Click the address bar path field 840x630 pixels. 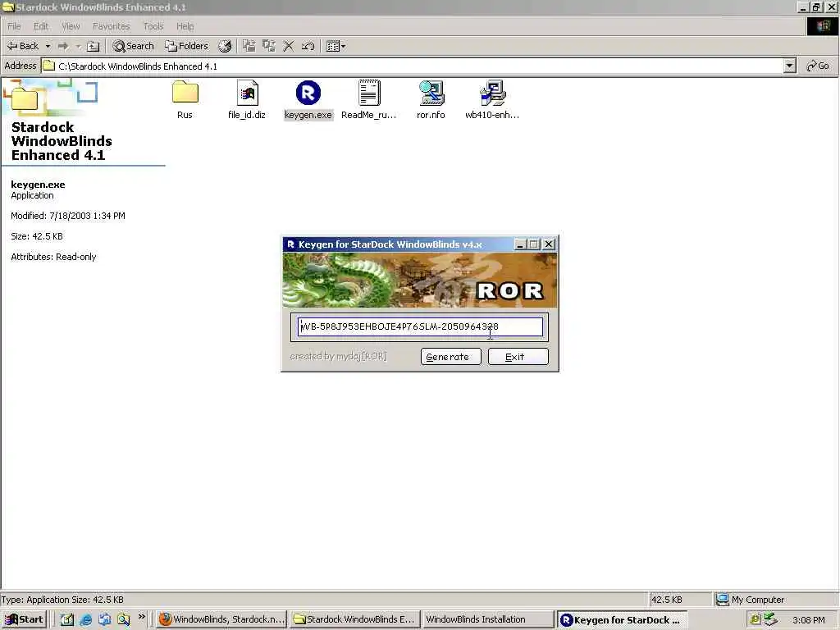point(413,66)
